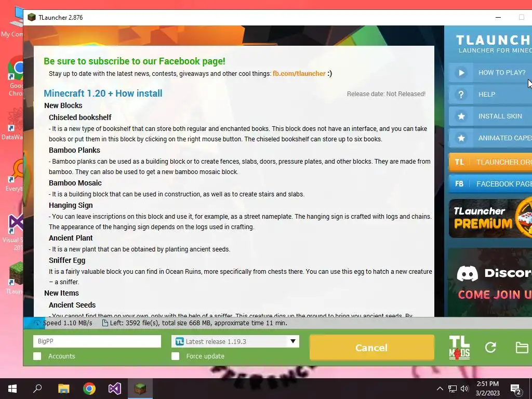
Task: Click the refresh arrow icon
Action: pos(490,347)
